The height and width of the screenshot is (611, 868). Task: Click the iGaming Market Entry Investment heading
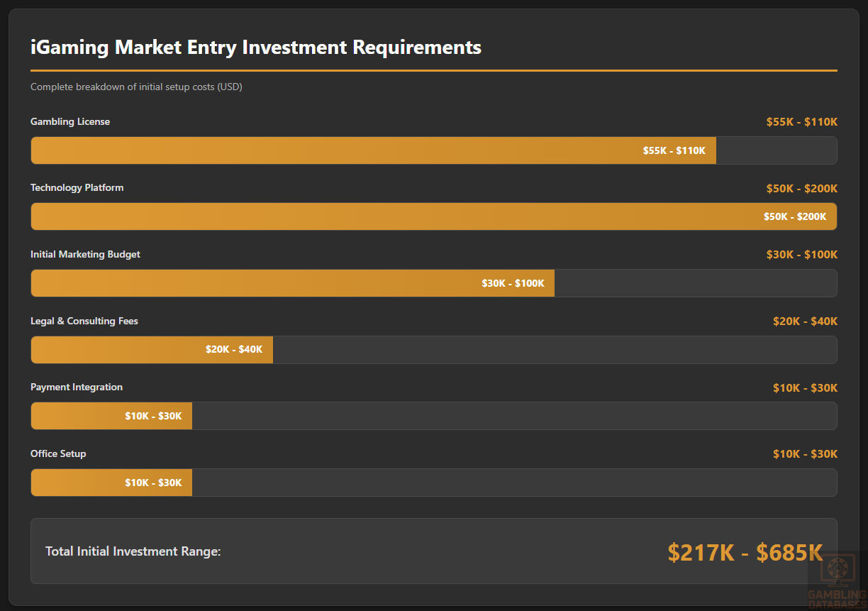click(256, 48)
